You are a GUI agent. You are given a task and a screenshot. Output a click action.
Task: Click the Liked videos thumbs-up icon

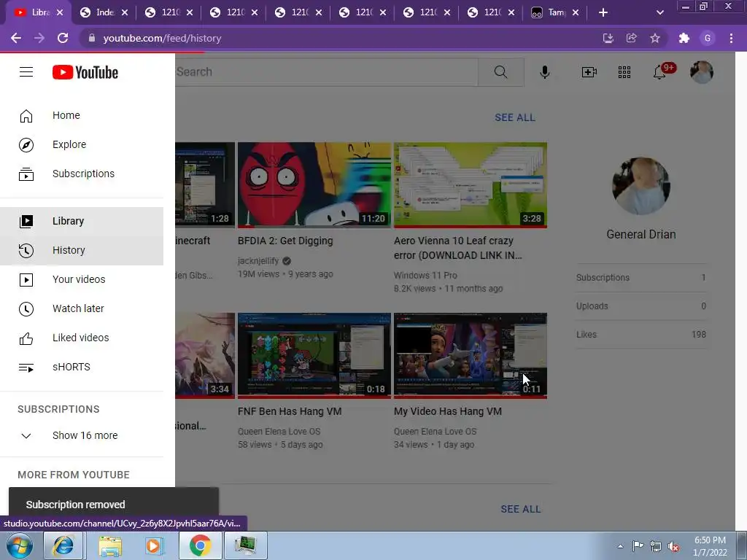[26, 338]
